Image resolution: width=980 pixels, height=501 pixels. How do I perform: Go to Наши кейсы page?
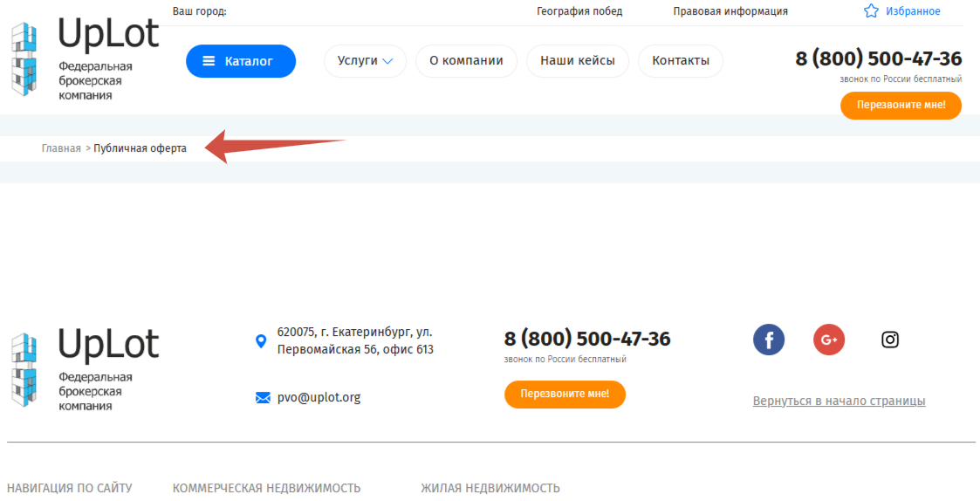click(578, 61)
